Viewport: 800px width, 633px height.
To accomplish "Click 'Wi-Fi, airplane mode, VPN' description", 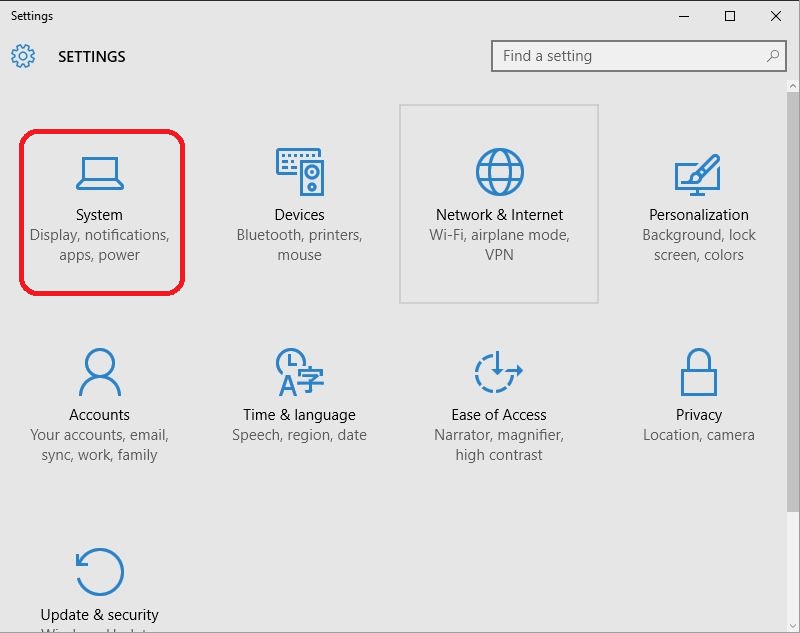I will coord(499,245).
